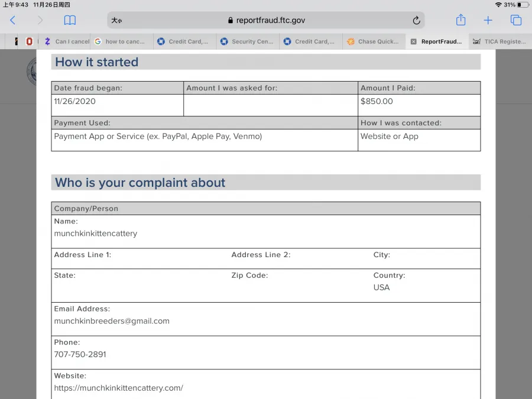Click the "Date fraud began:" label
Screen dimensions: 532x399
coord(88,88)
